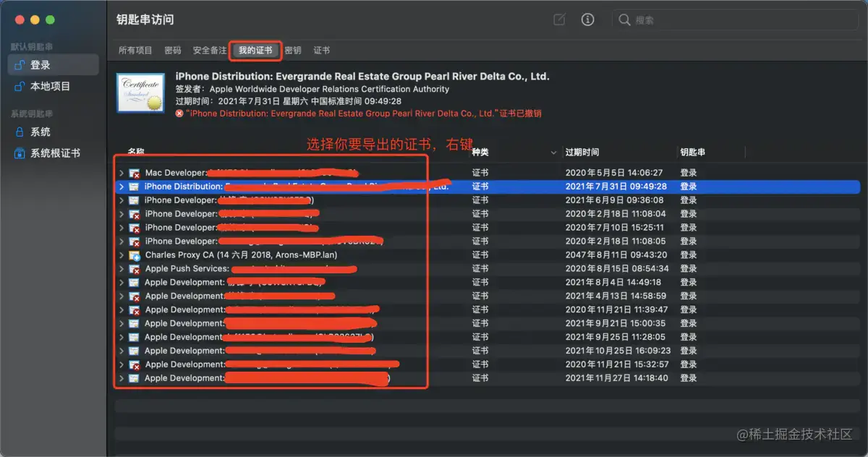Image resolution: width=868 pixels, height=457 pixels.
Task: Click the iPhone Distribution row's certificate icon
Action: 134,187
